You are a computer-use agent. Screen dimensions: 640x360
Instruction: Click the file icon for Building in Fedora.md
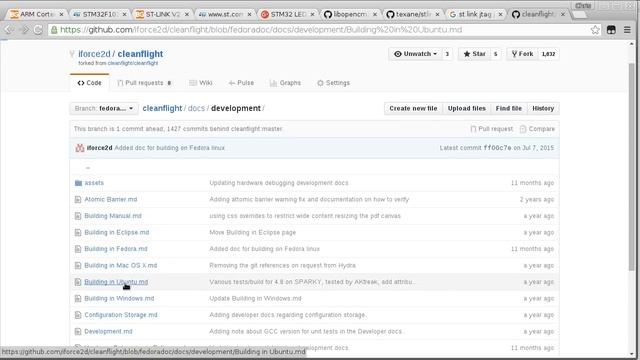tap(78, 249)
